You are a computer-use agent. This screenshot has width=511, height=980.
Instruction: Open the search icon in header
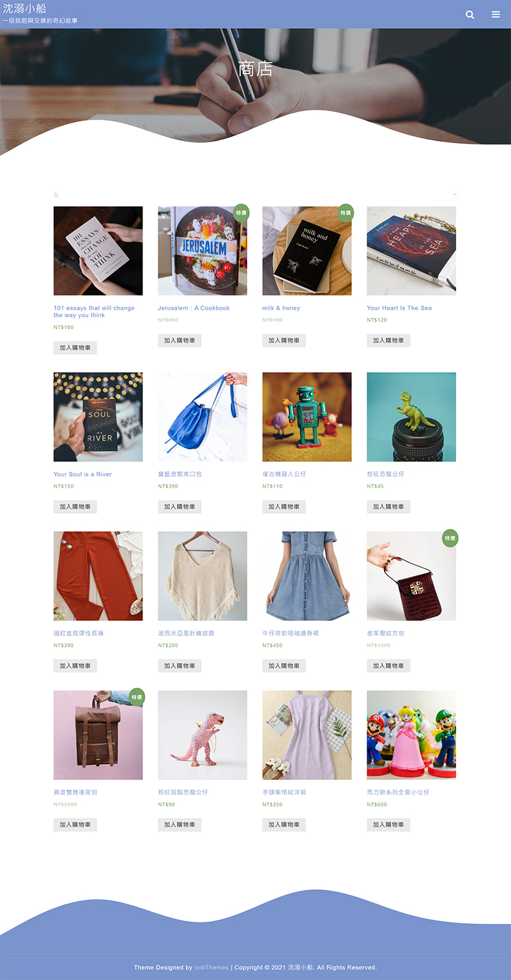click(x=470, y=15)
